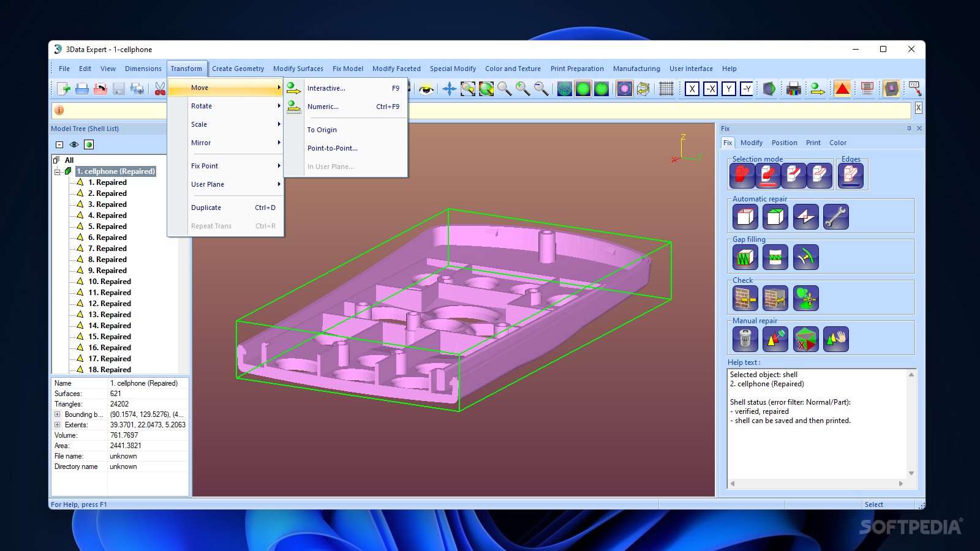Click the trash can Manual repair icon
This screenshot has width=980, height=551.
pyautogui.click(x=745, y=339)
